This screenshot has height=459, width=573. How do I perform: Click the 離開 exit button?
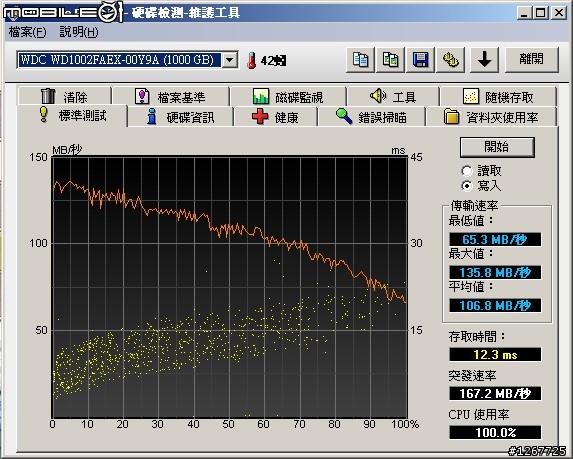(532, 59)
